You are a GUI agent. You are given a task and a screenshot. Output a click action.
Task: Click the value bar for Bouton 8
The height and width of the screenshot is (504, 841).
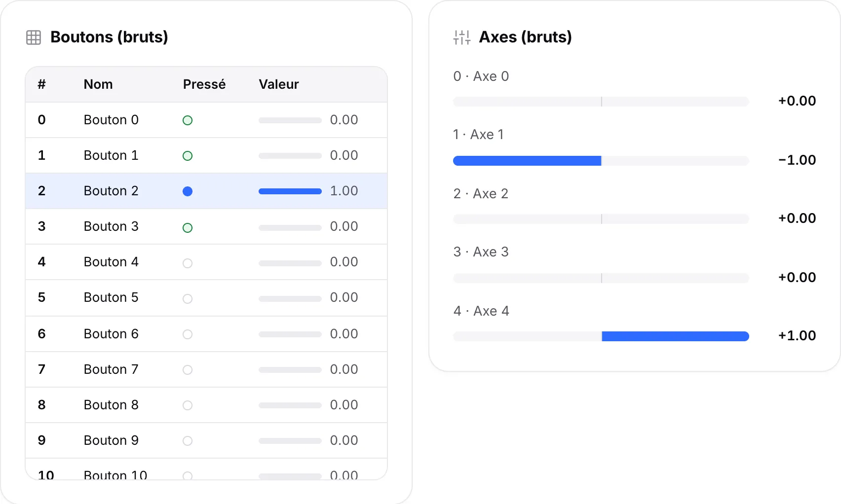coord(290,405)
